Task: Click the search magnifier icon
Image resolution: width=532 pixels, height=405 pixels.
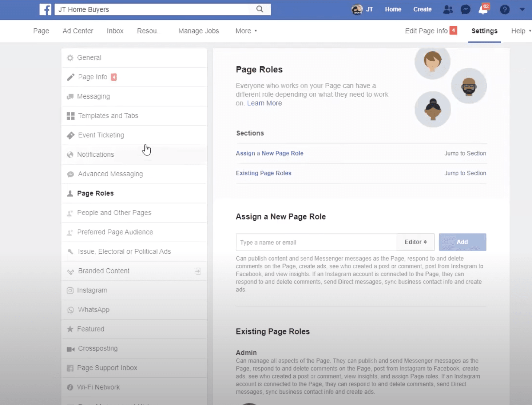Action: pyautogui.click(x=259, y=9)
